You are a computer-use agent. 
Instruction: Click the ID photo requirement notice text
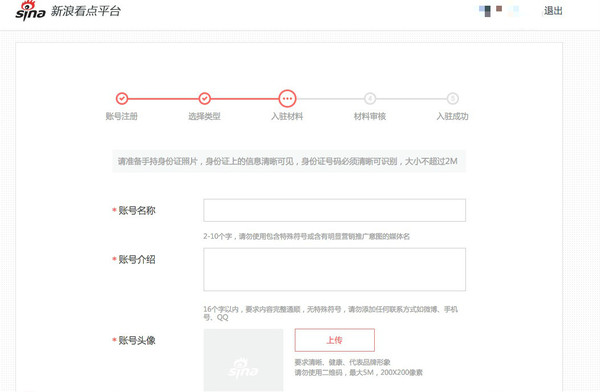coord(288,161)
